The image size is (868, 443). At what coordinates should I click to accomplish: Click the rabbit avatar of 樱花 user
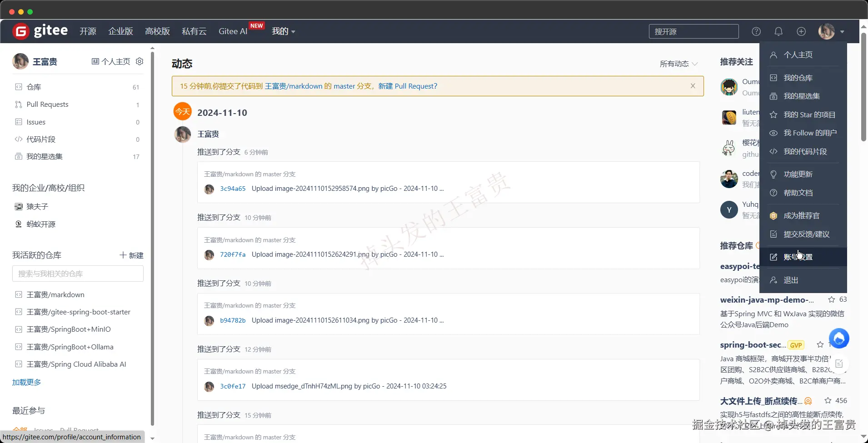[729, 148]
